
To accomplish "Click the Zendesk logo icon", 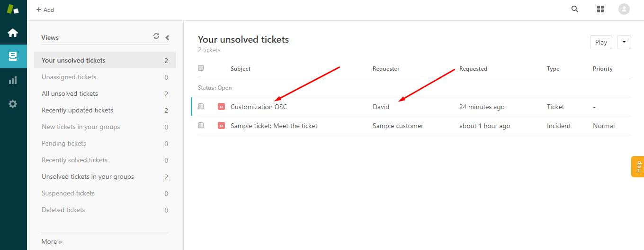I will pos(13,9).
